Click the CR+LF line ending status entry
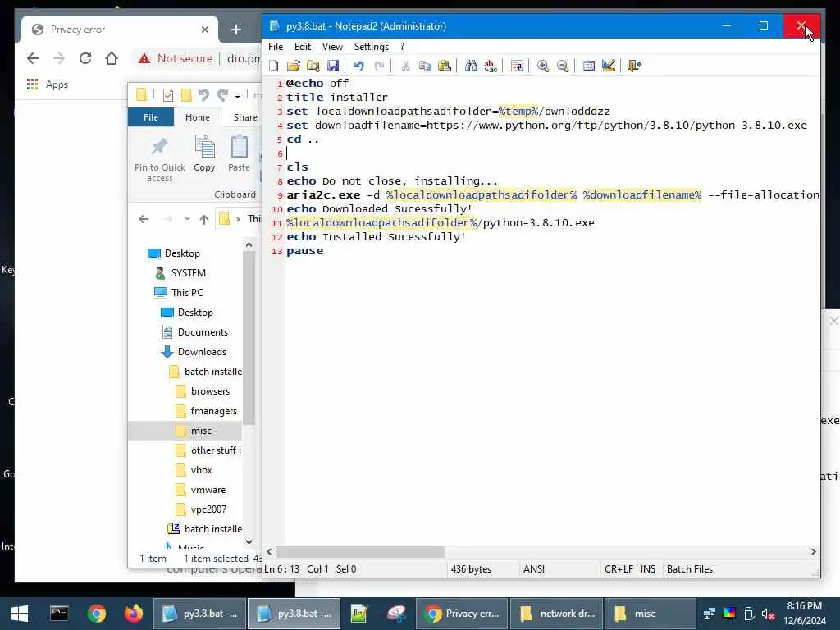840x630 pixels. [x=619, y=569]
